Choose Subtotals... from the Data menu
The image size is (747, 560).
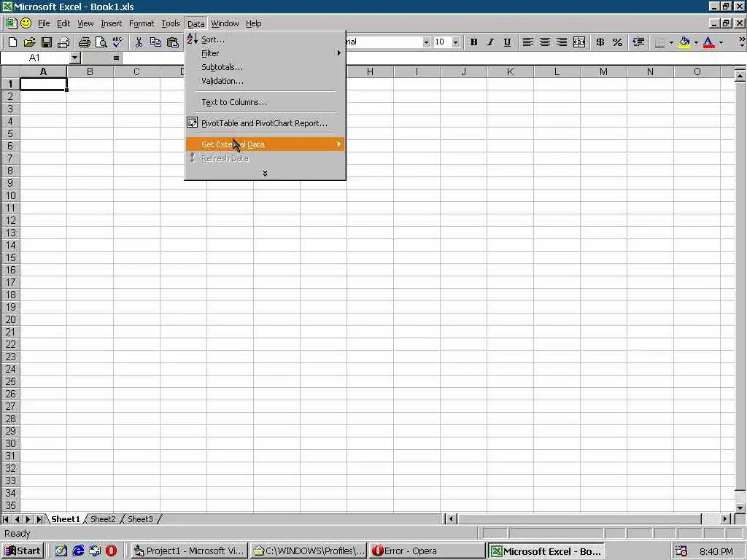tap(265, 67)
